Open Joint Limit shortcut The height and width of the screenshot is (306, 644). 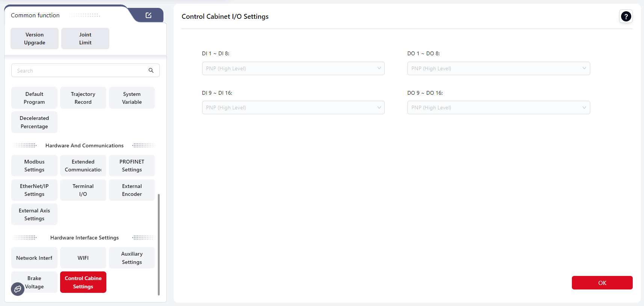[85, 39]
